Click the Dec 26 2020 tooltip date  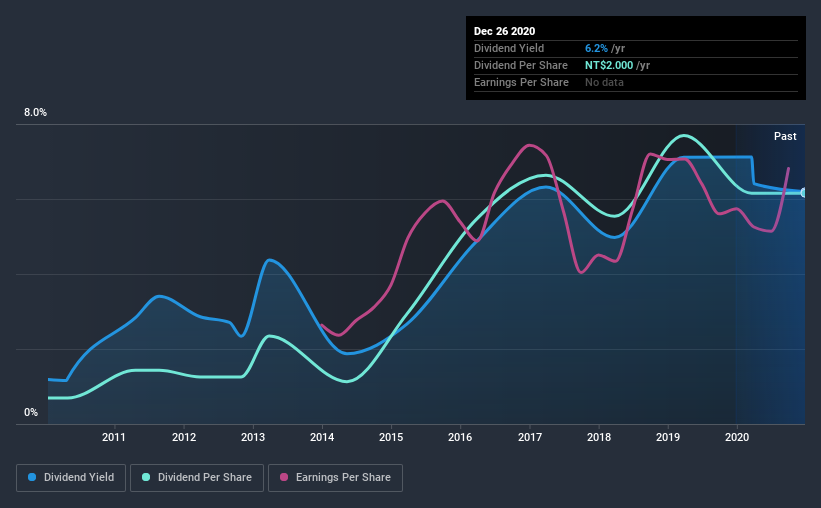[x=504, y=31]
